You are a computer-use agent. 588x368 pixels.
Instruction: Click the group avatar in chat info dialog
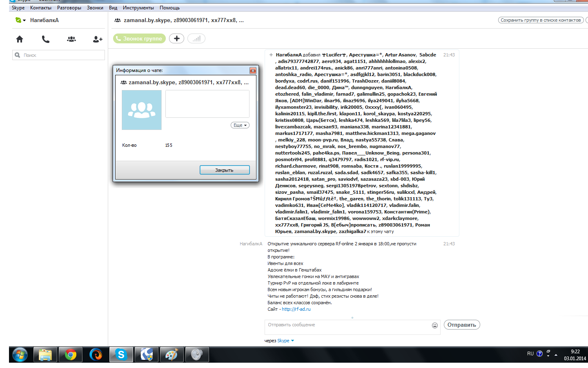142,110
